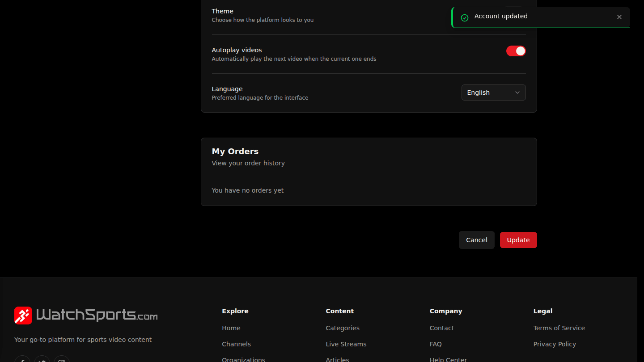Click the 'Explore' footer column heading
The width and height of the screenshot is (644, 362).
pos(235,311)
